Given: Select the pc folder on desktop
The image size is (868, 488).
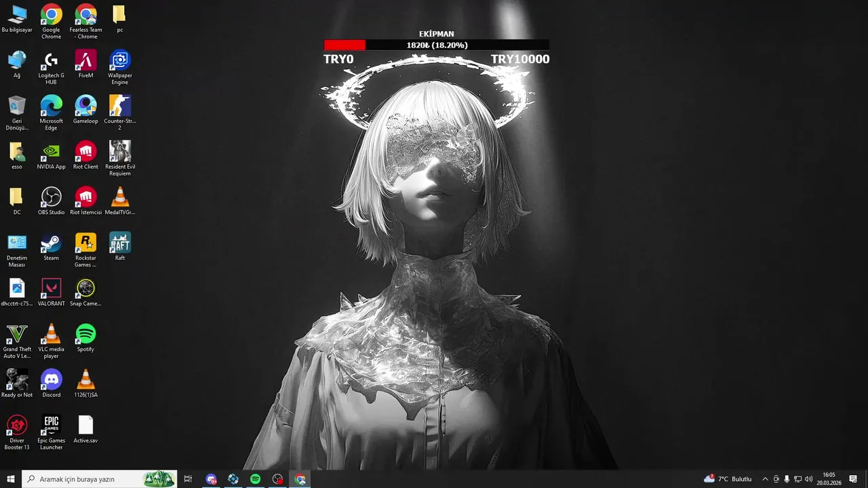Looking at the screenshot, I should (119, 19).
